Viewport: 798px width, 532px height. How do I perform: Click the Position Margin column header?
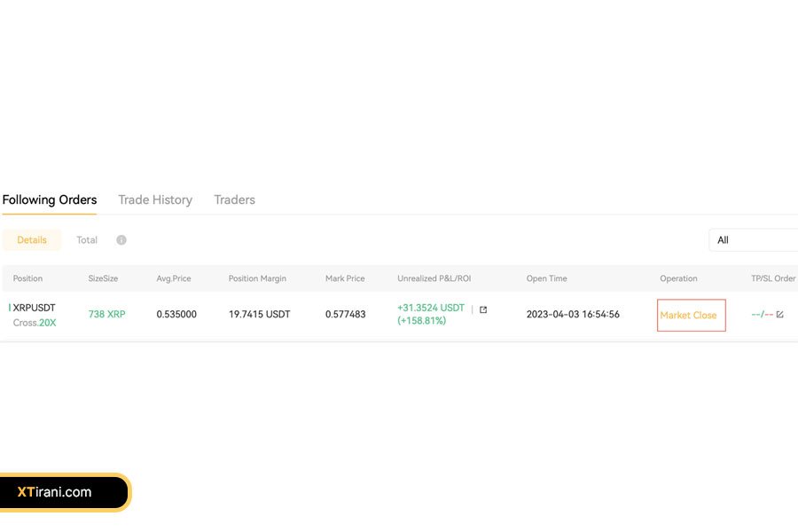[257, 278]
